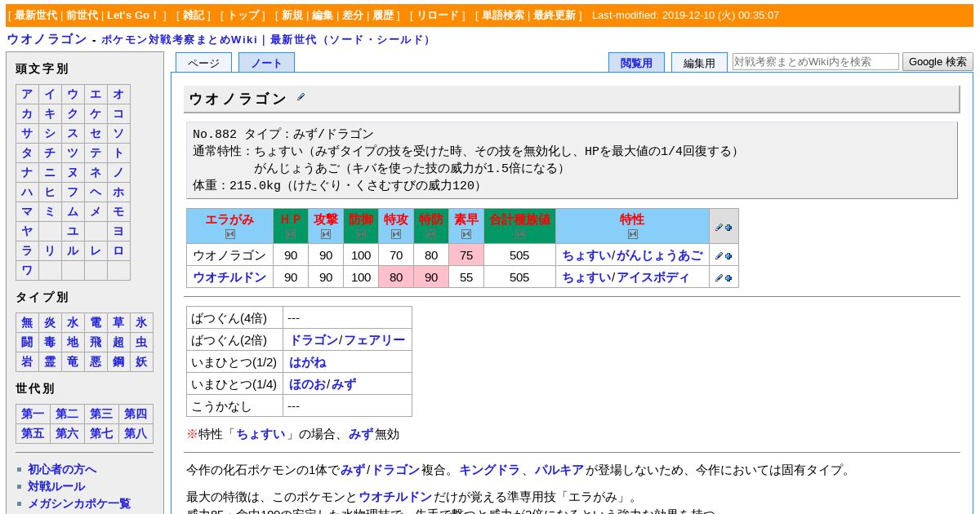Open the パルキア link in the description

(559, 470)
